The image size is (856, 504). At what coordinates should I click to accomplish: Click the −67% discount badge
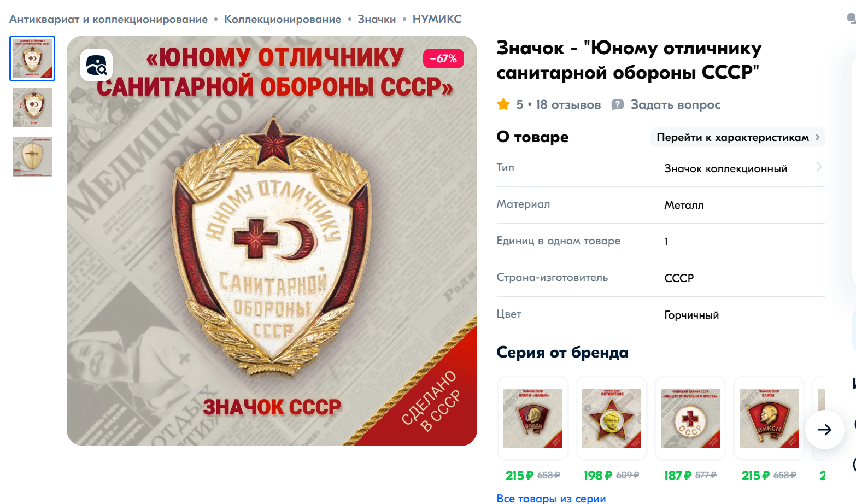tap(443, 58)
